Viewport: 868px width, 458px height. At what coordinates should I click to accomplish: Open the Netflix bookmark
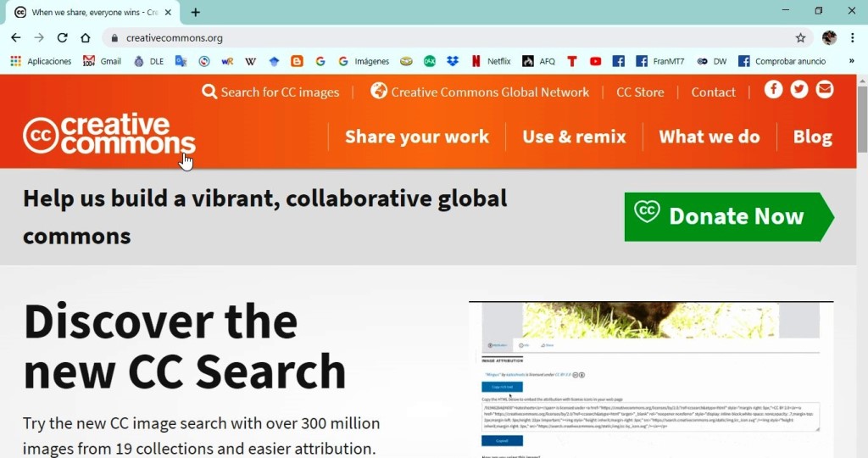click(491, 61)
